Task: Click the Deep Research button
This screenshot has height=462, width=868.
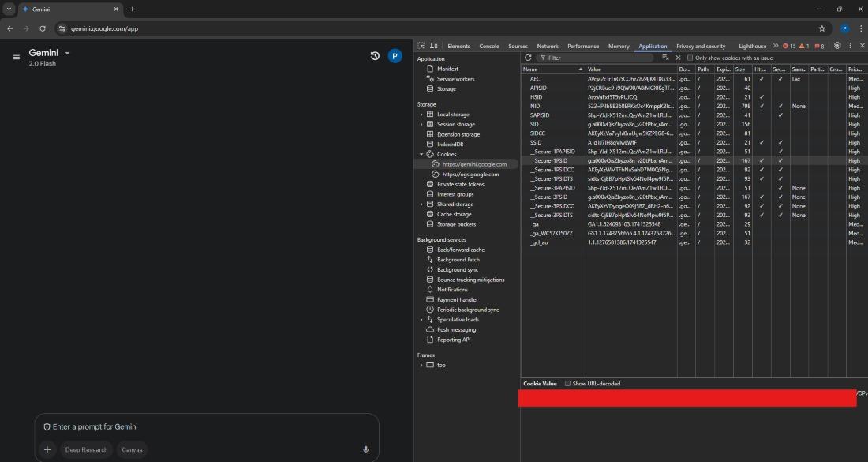Action: point(86,449)
